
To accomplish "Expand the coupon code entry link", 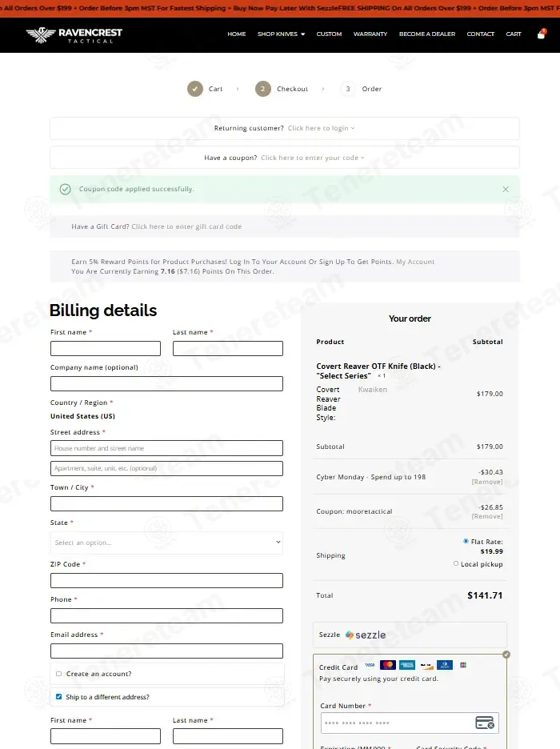I will 312,158.
